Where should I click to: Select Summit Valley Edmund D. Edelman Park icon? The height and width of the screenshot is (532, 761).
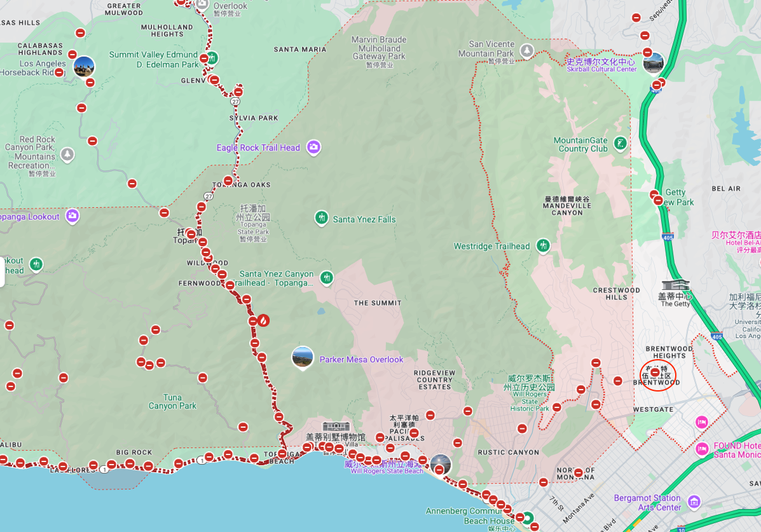pyautogui.click(x=212, y=58)
